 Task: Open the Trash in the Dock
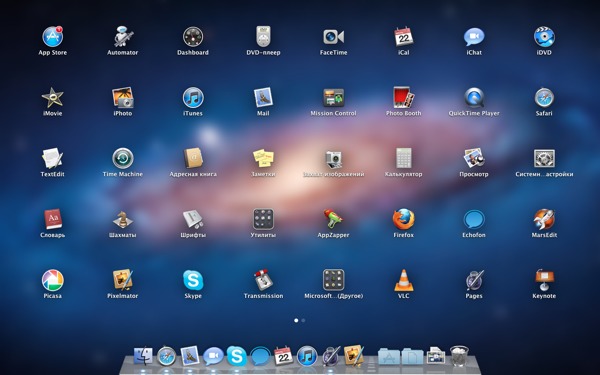459,356
